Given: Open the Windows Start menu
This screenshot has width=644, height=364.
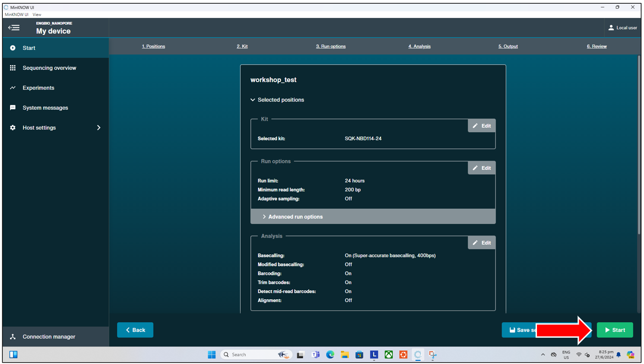Looking at the screenshot, I should point(212,354).
